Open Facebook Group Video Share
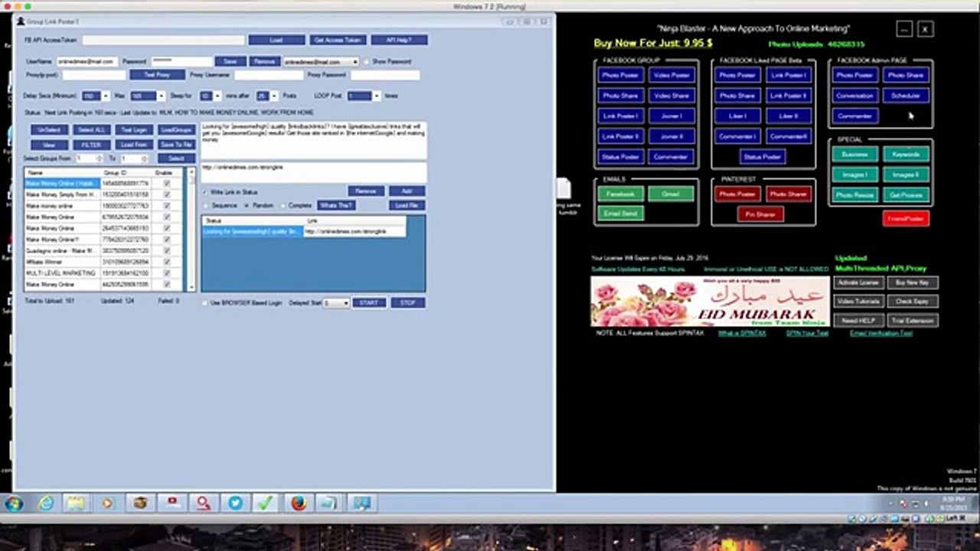This screenshot has width=980, height=551. pos(671,96)
